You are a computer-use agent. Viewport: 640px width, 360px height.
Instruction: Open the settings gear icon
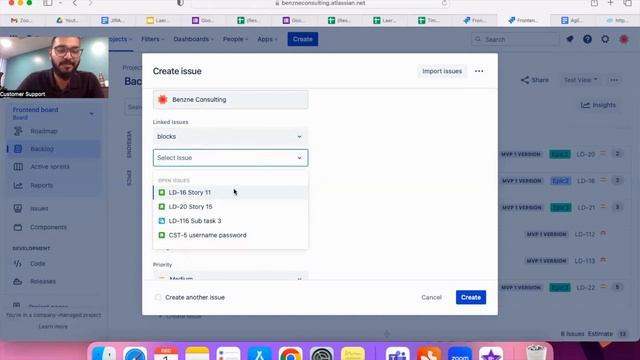pyautogui.click(x=605, y=39)
